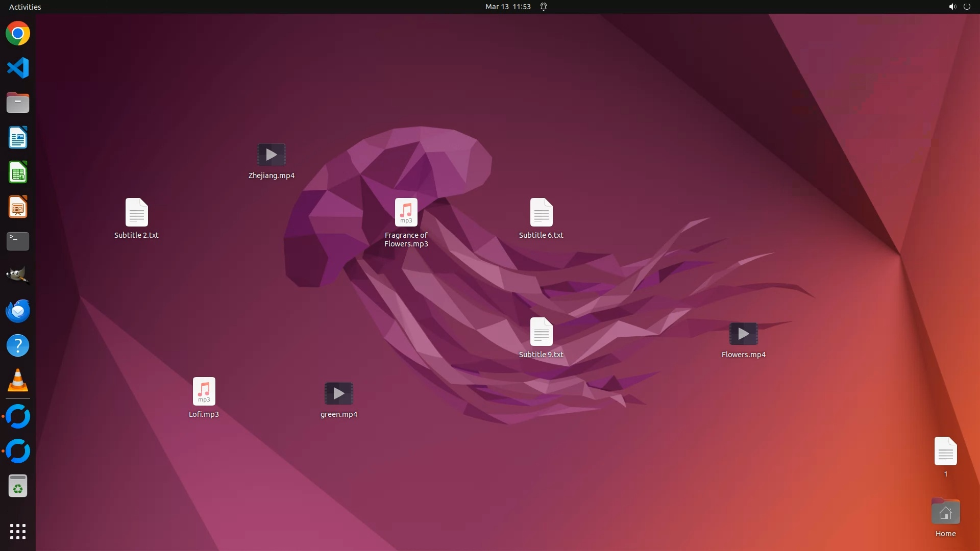Show Applications grid
The height and width of the screenshot is (551, 980).
(18, 532)
